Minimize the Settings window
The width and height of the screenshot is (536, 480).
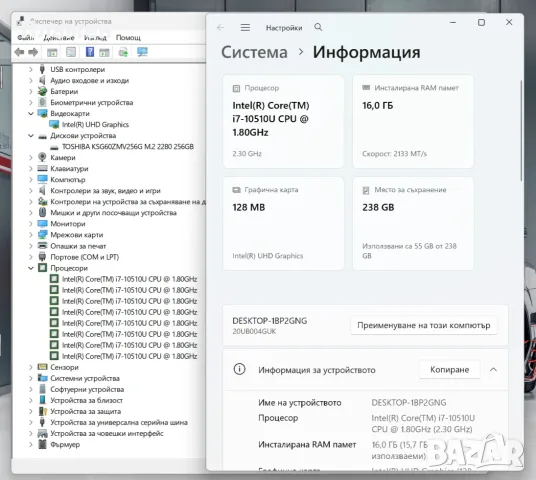pos(453,23)
